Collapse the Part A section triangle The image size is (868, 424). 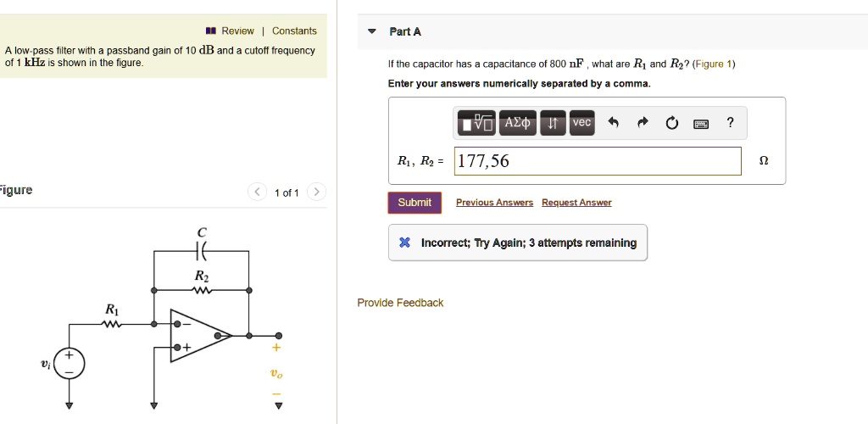372,31
